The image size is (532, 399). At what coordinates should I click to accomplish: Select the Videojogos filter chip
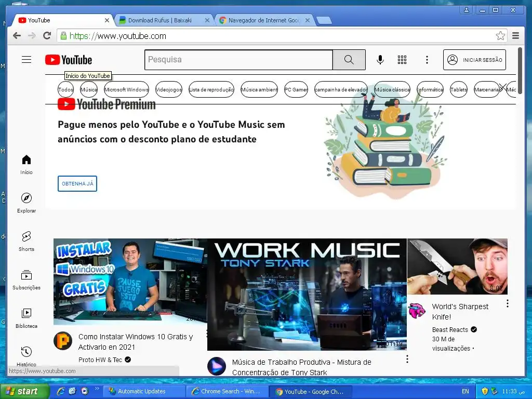(x=169, y=89)
